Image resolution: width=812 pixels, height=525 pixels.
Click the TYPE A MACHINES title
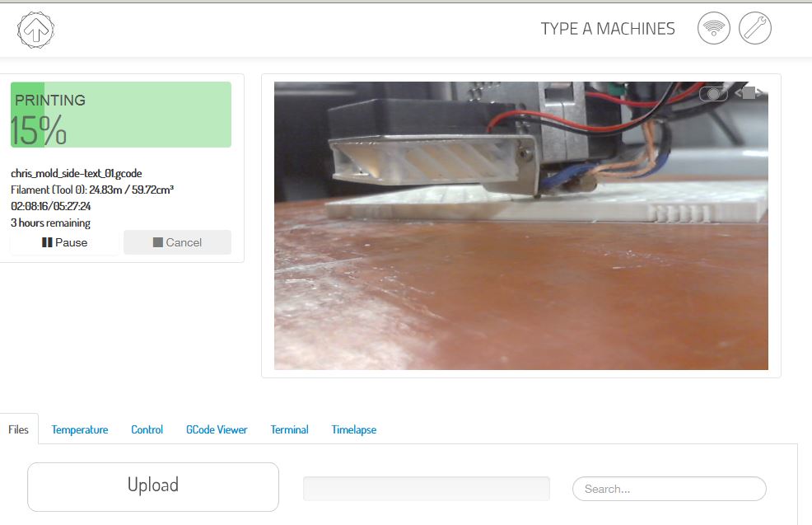tap(608, 29)
